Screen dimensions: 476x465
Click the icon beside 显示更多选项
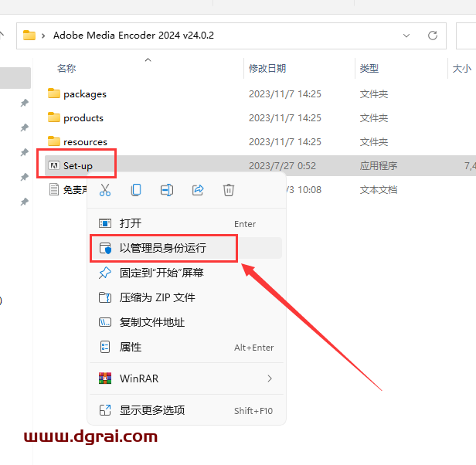click(105, 410)
